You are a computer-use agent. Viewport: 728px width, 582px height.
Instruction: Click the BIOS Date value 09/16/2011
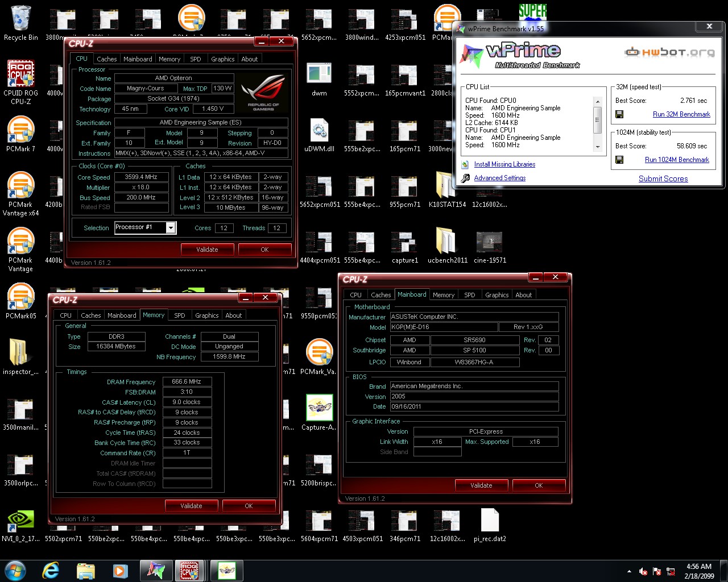click(474, 406)
